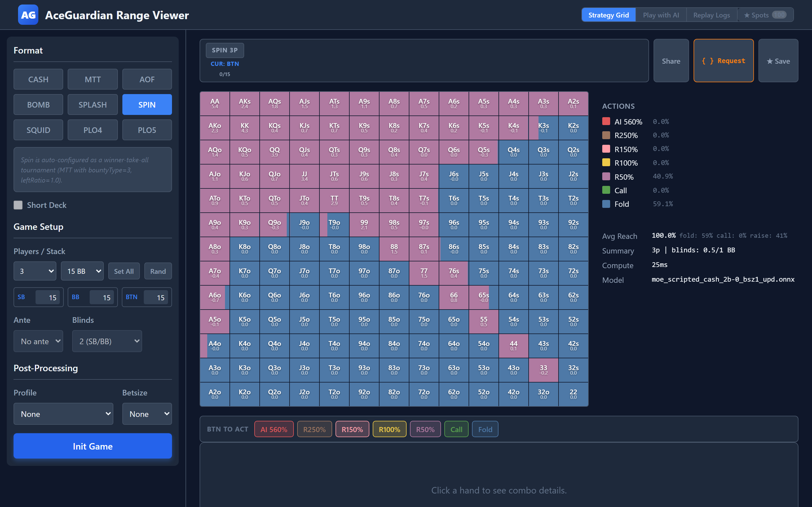Click the AG logo icon

[x=28, y=15]
